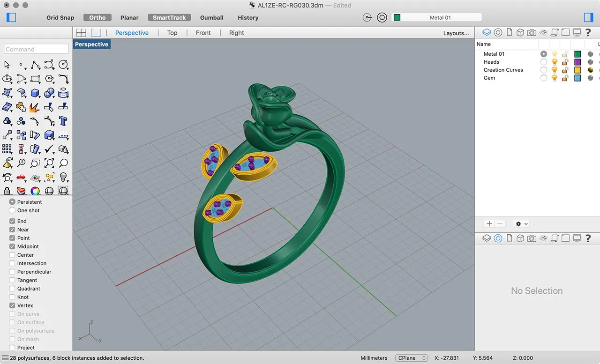
Task: Open the display monitor panel icon
Action: tap(577, 32)
